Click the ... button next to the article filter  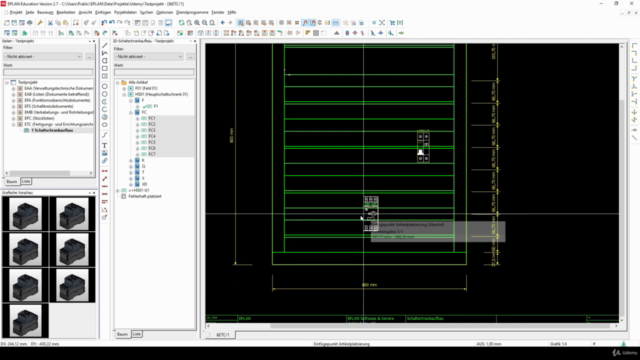tap(190, 56)
